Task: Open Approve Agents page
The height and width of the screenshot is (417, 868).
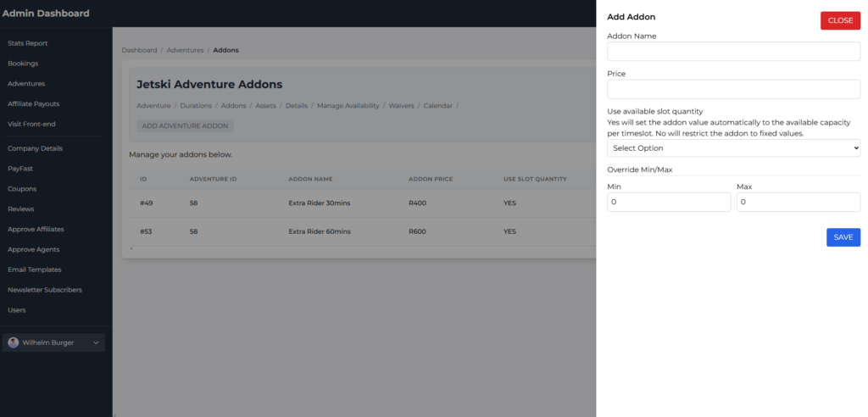Action: (x=33, y=250)
